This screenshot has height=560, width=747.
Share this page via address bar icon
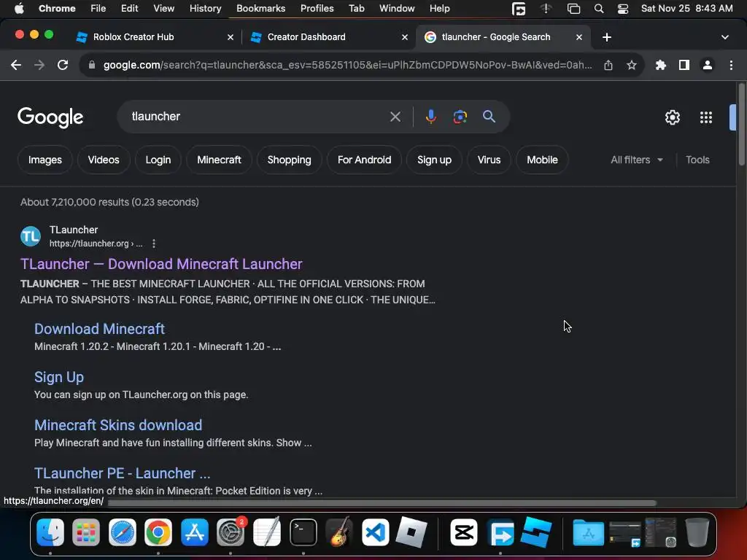[608, 65]
